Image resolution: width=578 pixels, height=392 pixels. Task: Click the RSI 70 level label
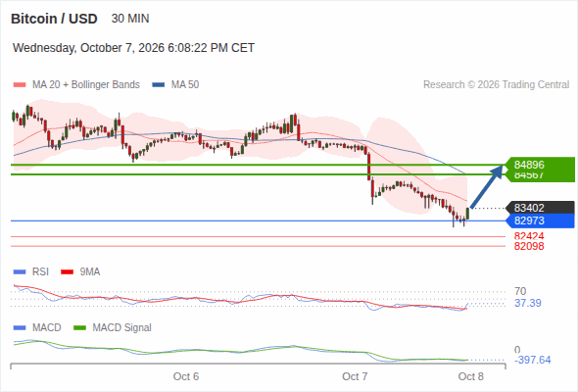tap(520, 291)
